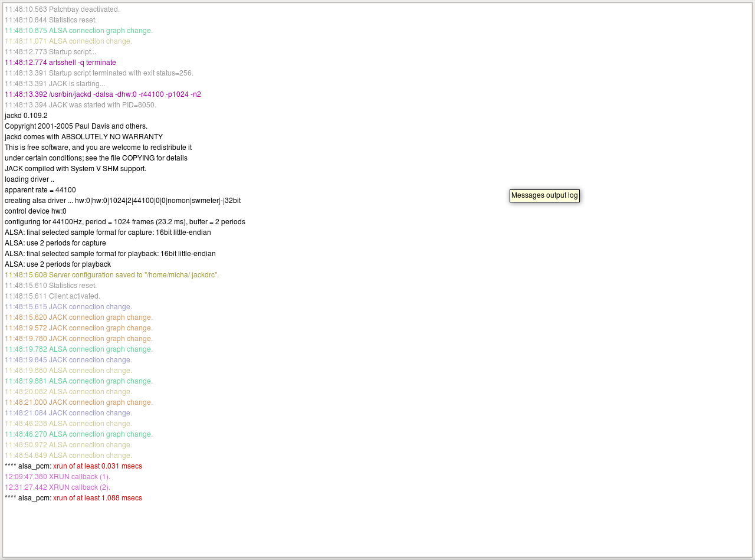Image resolution: width=755 pixels, height=560 pixels.
Task: Click the 'use 2 periods for capture' line
Action: coord(55,243)
